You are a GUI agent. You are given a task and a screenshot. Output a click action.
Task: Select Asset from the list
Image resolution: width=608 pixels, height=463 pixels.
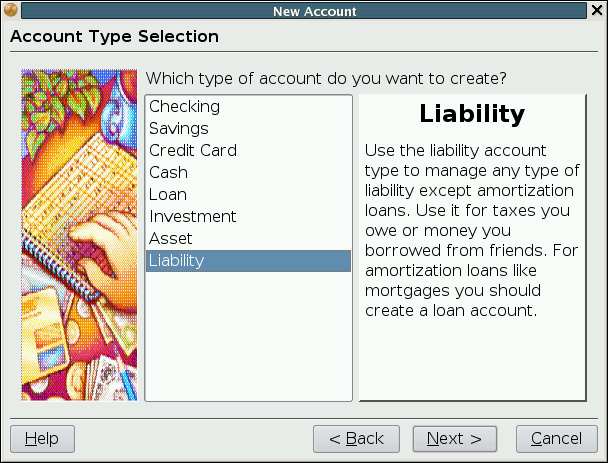click(x=170, y=238)
